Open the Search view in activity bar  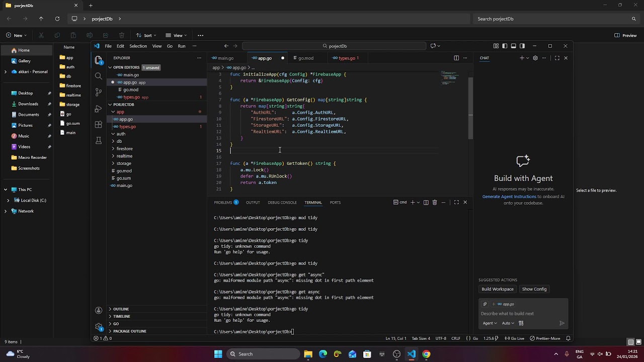pos(99,76)
